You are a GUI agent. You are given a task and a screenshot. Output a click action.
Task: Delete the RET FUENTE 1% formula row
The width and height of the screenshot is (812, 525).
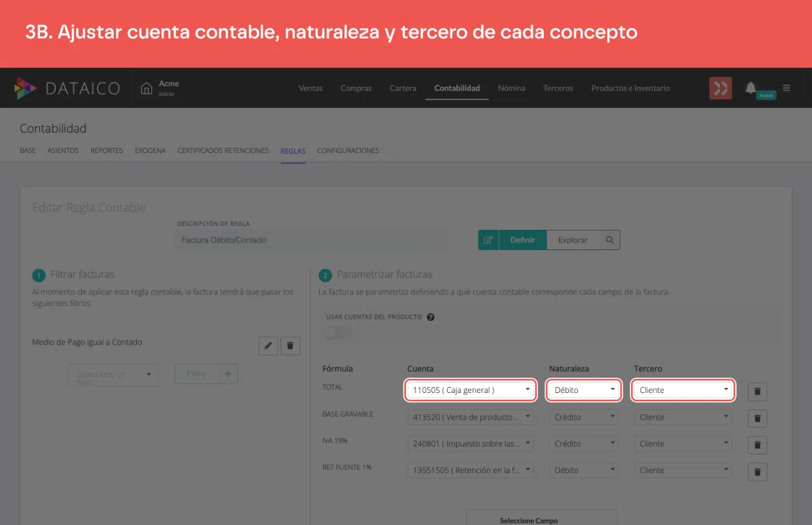pos(757,472)
